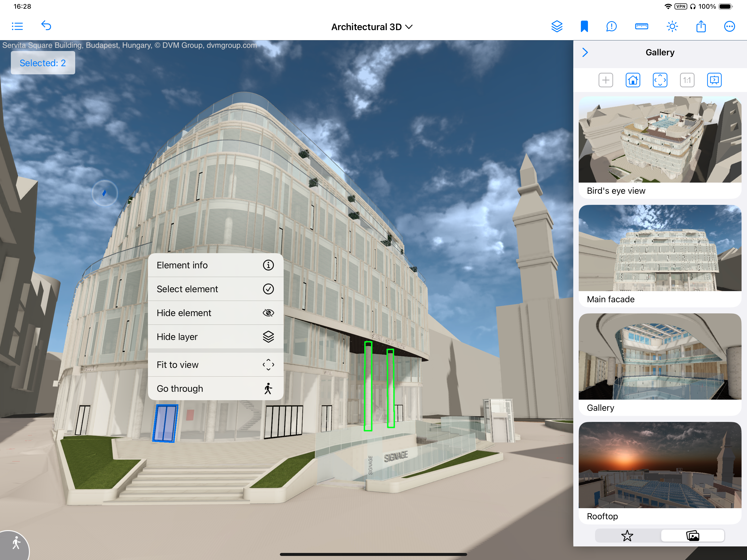Add new gallery view with plus button
Image resolution: width=747 pixels, height=560 pixels.
click(x=606, y=80)
